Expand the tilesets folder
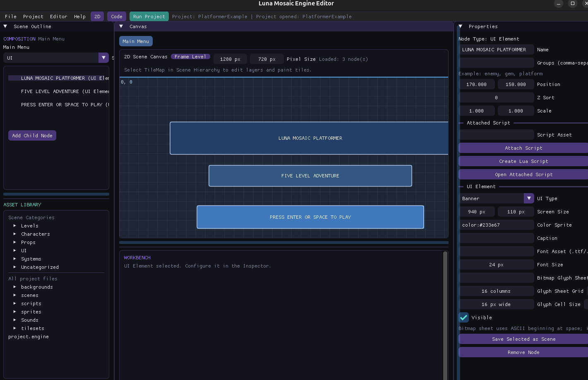588x380 pixels. click(x=15, y=328)
